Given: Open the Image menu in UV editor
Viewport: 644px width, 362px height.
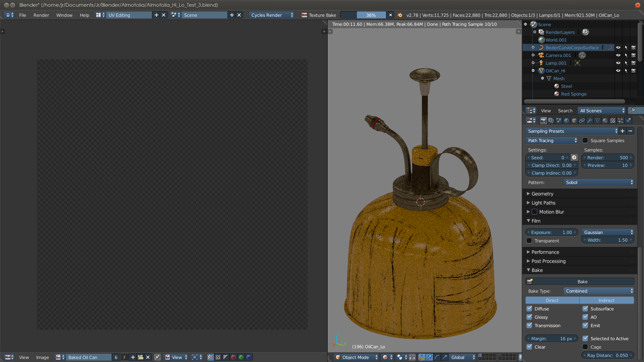Looking at the screenshot, I should 43,357.
